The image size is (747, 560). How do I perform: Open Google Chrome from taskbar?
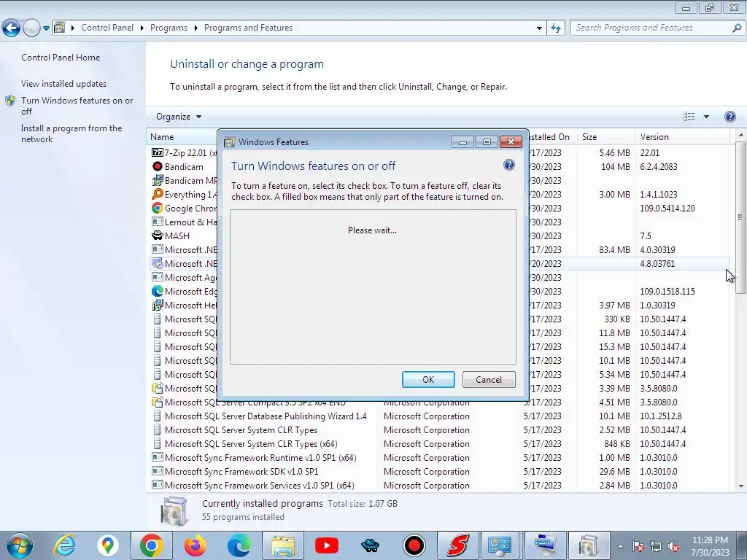(x=152, y=545)
